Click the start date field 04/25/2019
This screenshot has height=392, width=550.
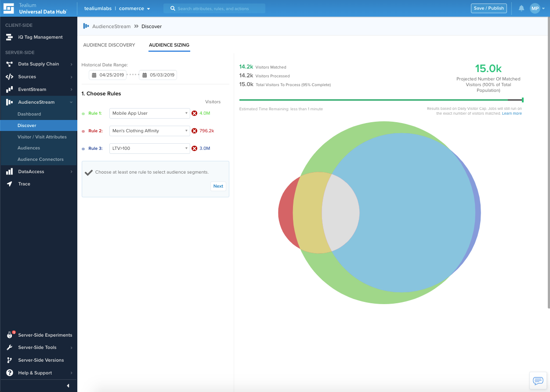pos(108,75)
